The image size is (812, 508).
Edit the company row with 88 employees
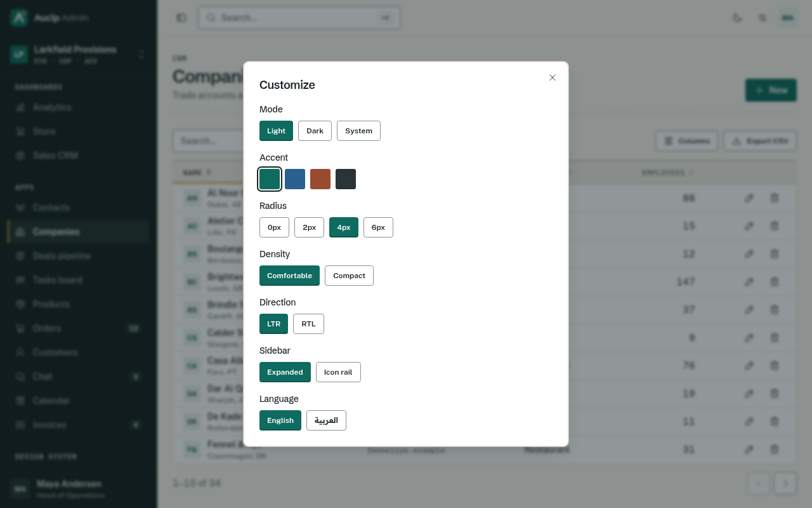[749, 198]
